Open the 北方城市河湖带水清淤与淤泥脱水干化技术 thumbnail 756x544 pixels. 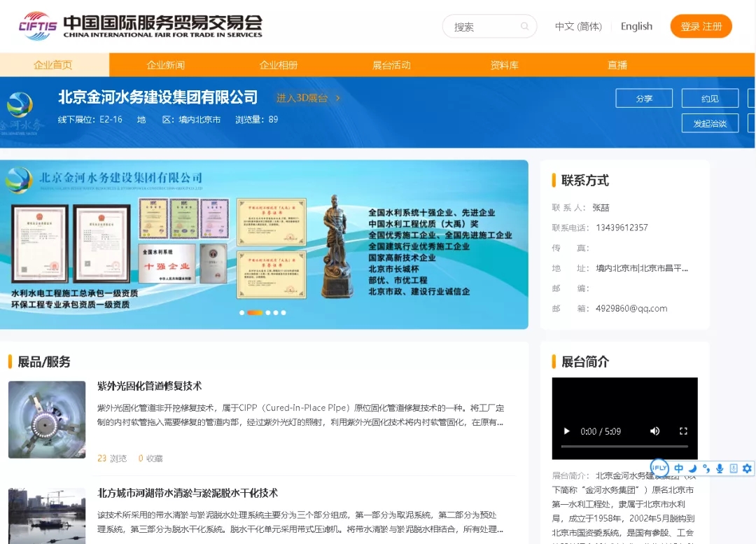click(47, 516)
